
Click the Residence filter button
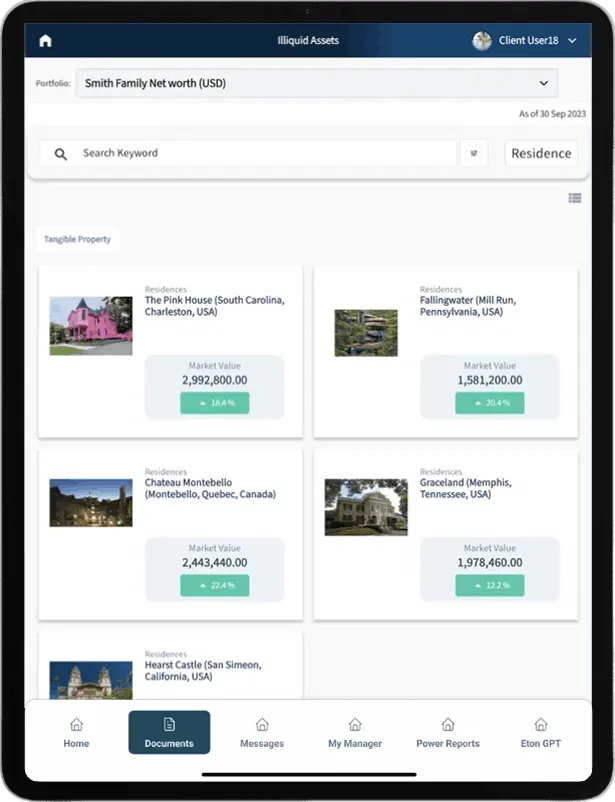click(541, 154)
